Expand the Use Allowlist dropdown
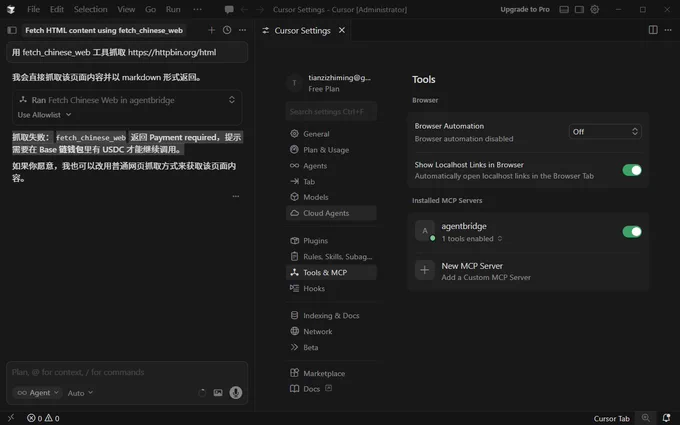680x425 pixels. point(44,114)
